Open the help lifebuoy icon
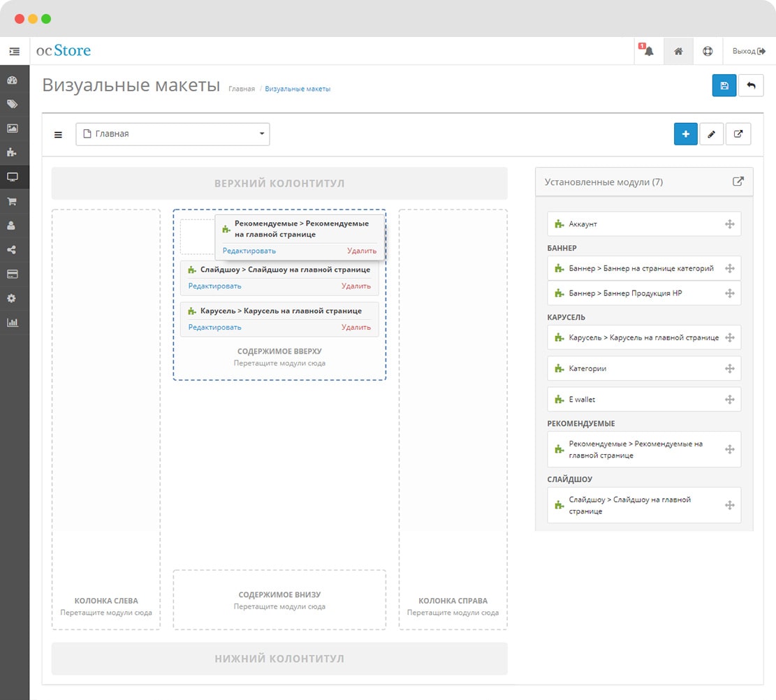 coord(708,51)
